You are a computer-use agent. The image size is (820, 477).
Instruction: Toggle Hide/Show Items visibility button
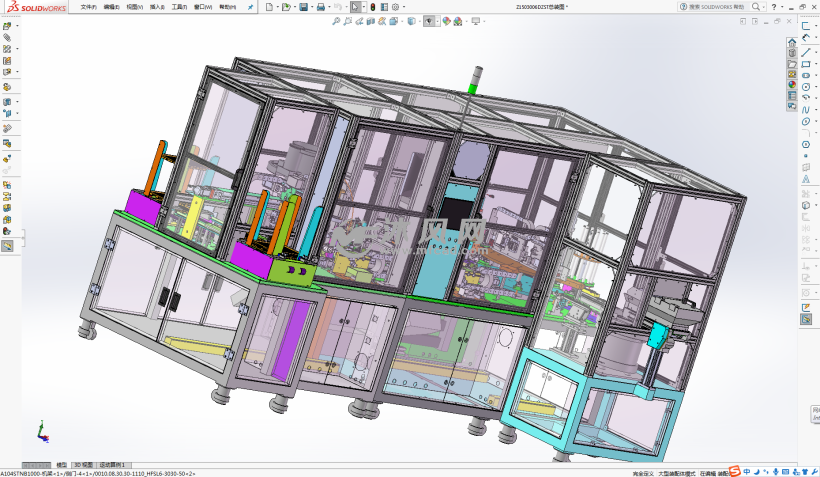[428, 21]
